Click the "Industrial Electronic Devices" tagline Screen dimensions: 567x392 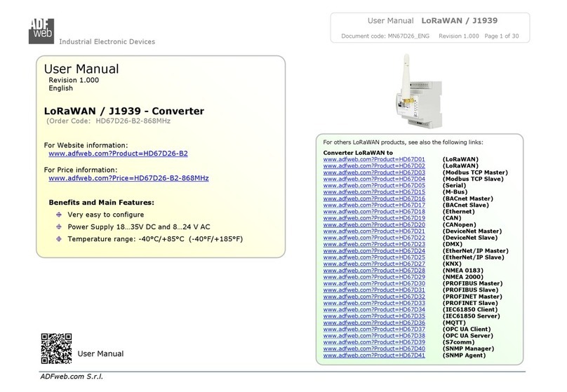[107, 41]
